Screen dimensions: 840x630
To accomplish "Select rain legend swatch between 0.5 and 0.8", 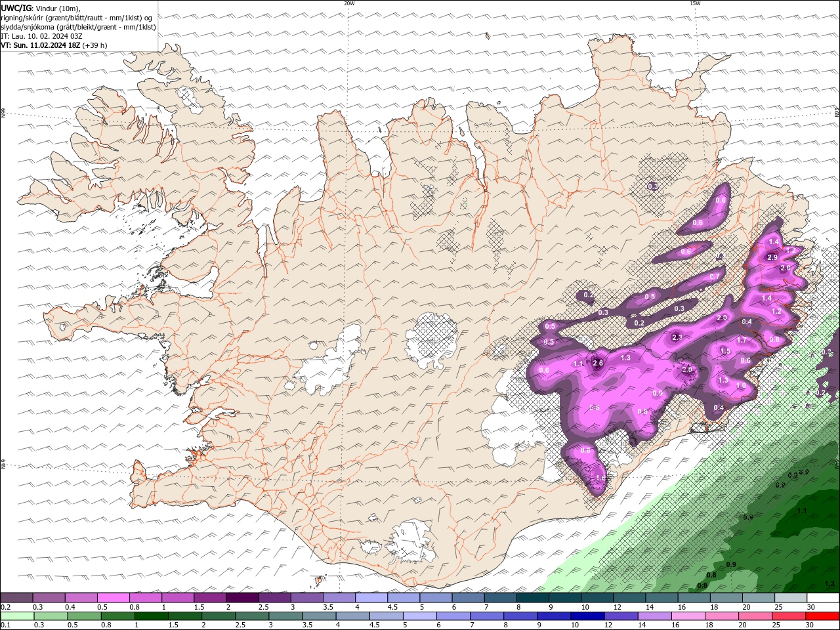I will click(x=84, y=616).
